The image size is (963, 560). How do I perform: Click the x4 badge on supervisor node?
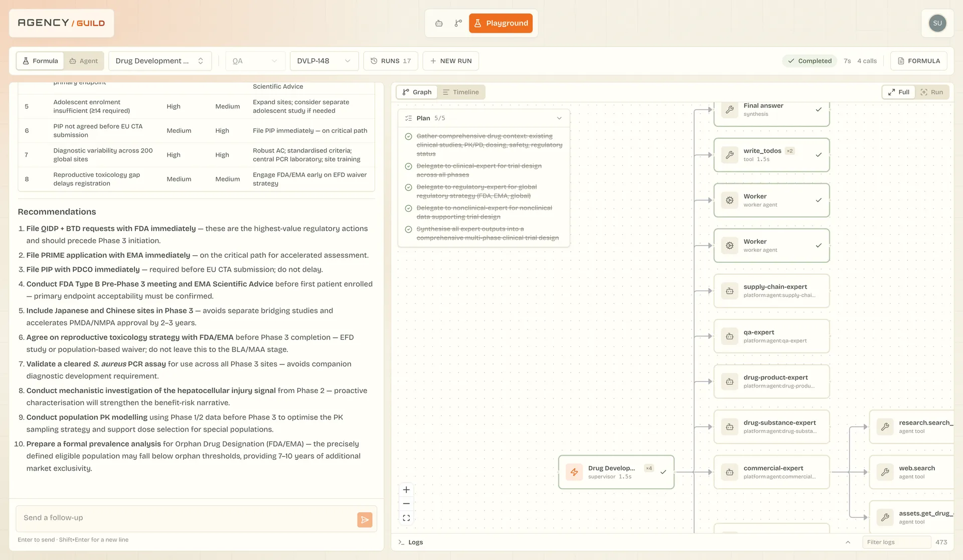tap(649, 468)
